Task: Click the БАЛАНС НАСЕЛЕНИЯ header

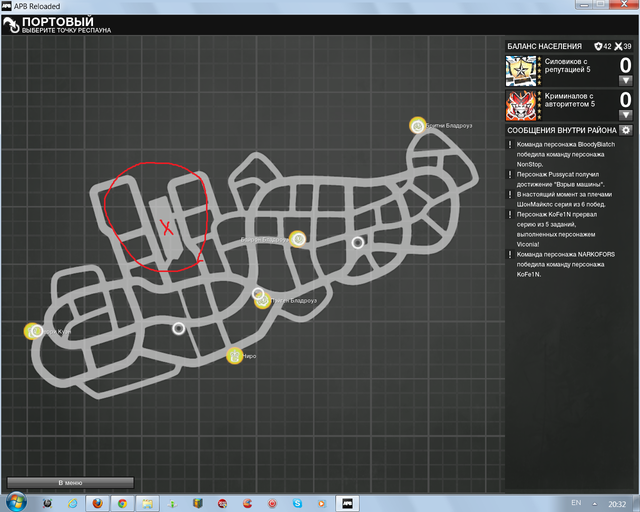Action: [544, 47]
